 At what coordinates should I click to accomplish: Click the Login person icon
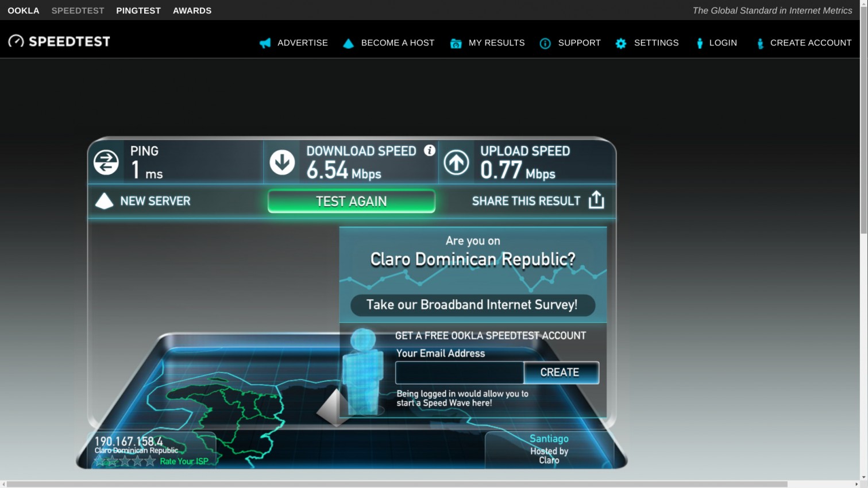coord(700,43)
